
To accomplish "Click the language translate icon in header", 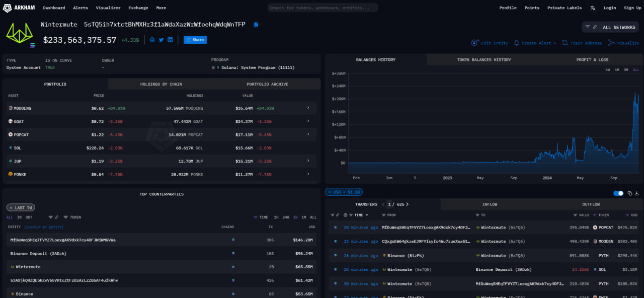I will point(593,8).
